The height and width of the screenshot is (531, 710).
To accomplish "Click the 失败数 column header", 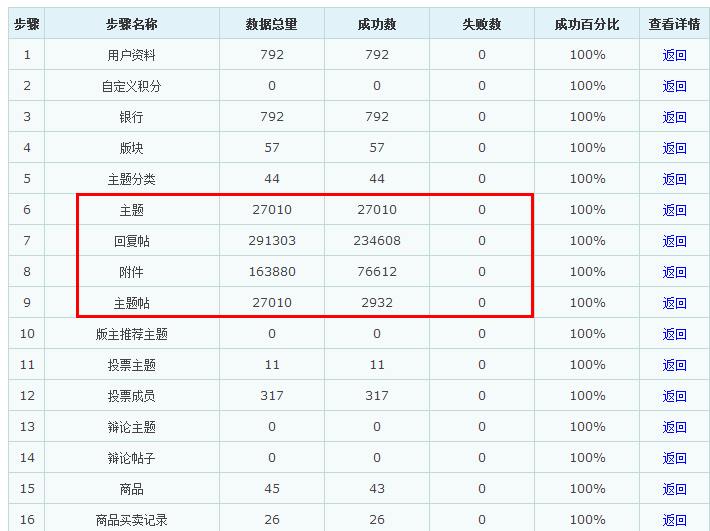I will [482, 24].
